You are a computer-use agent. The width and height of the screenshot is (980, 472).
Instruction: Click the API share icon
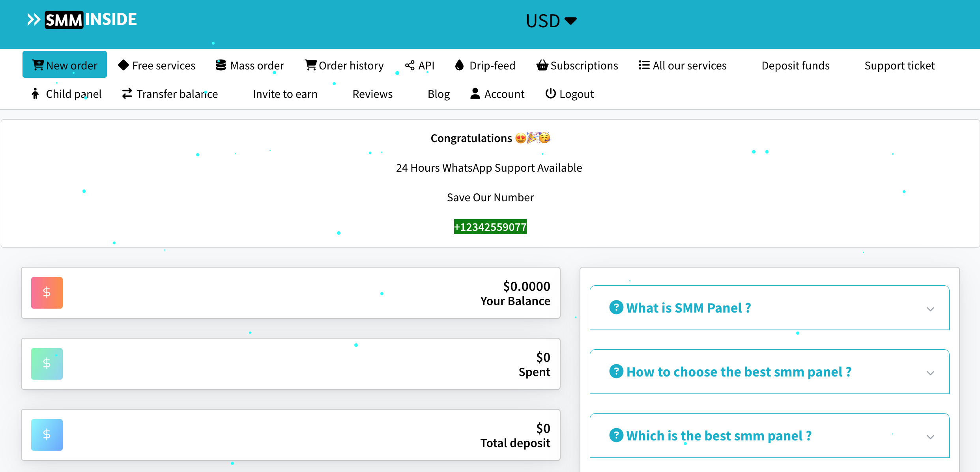pos(410,66)
